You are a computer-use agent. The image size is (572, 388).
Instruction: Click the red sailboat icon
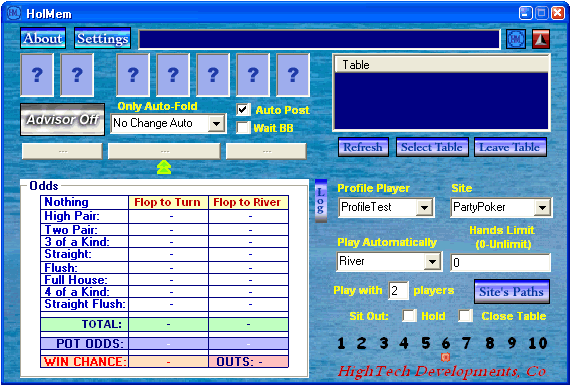pos(541,39)
